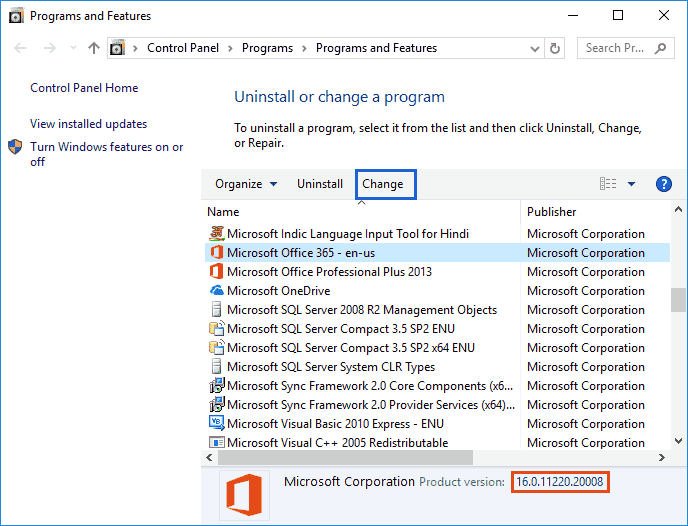Image resolution: width=688 pixels, height=526 pixels.
Task: Open Control Panel Home link
Action: click(x=84, y=88)
